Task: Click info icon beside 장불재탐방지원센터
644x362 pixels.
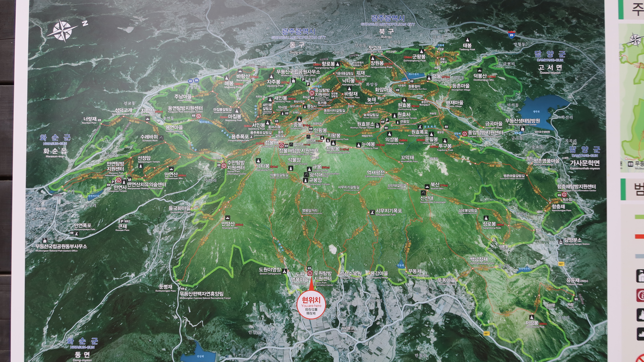Action: 281,145
